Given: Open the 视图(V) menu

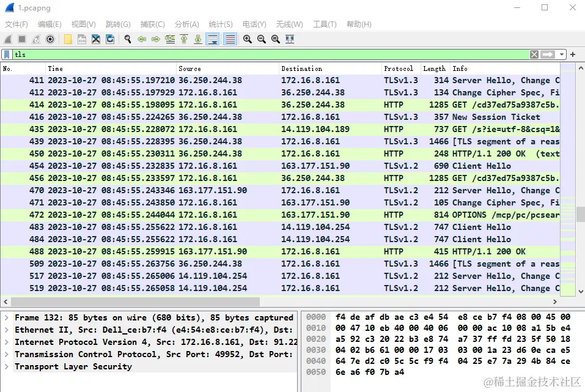Looking at the screenshot, I should (x=84, y=24).
